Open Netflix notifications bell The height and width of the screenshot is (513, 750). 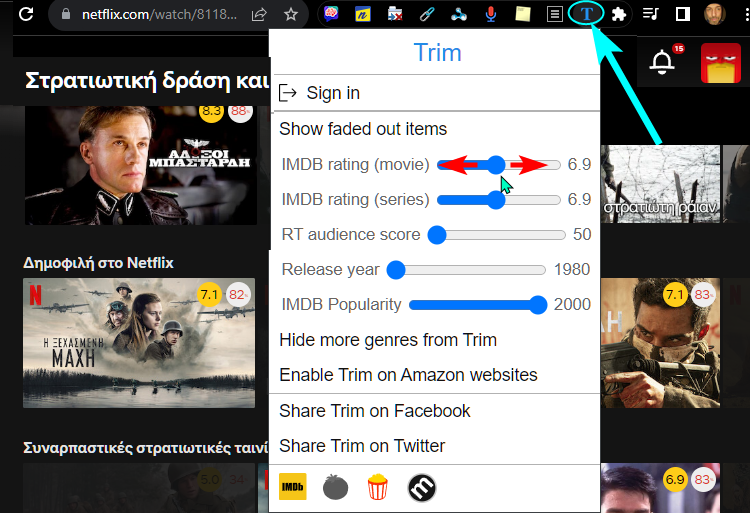coord(662,63)
